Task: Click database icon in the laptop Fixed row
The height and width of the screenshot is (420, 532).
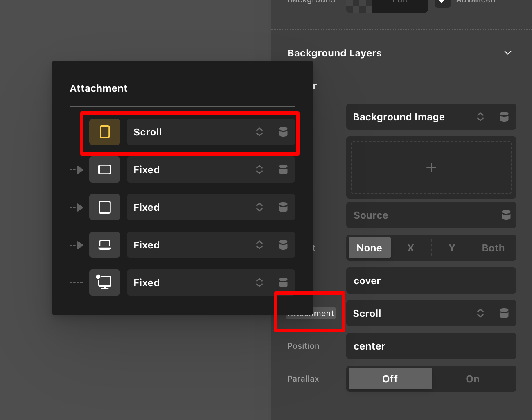Action: (x=283, y=245)
